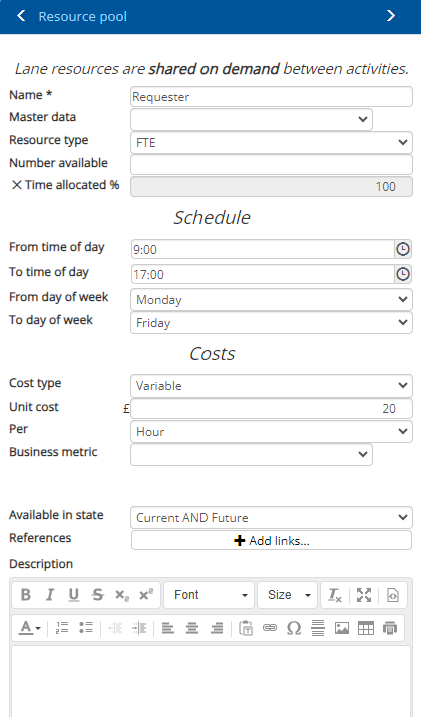This screenshot has height=717, width=421.
Task: Expand the Cost type dropdown set to Variable
Action: pyautogui.click(x=271, y=385)
